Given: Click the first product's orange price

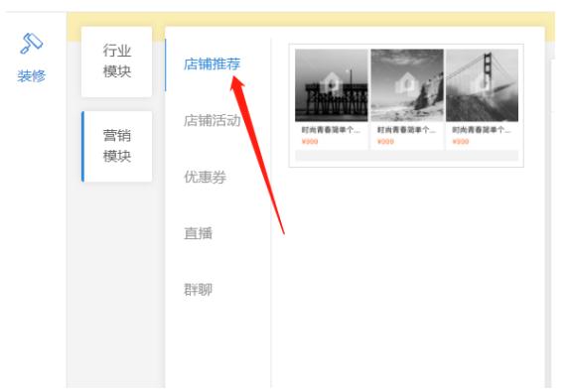Looking at the screenshot, I should click(x=310, y=142).
